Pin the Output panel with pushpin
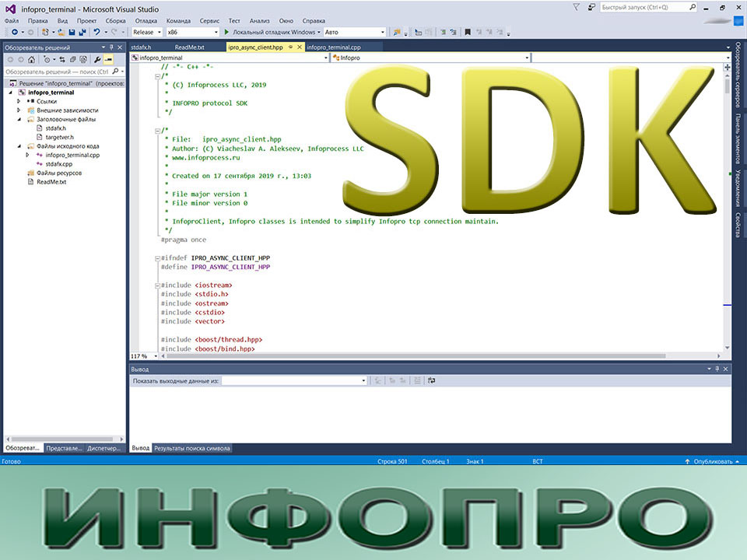 click(x=717, y=369)
